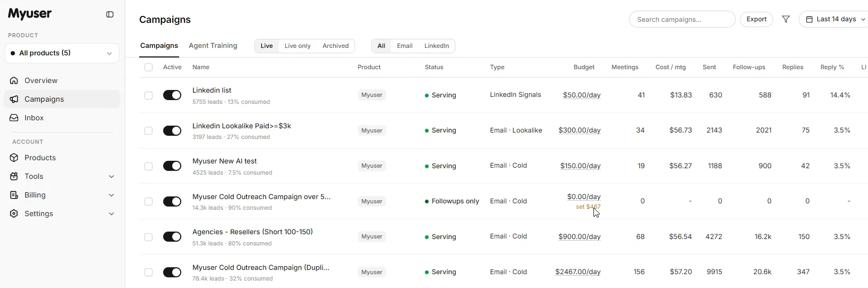
Task: Check the Agencies - Resellers row checkbox
Action: click(x=148, y=237)
